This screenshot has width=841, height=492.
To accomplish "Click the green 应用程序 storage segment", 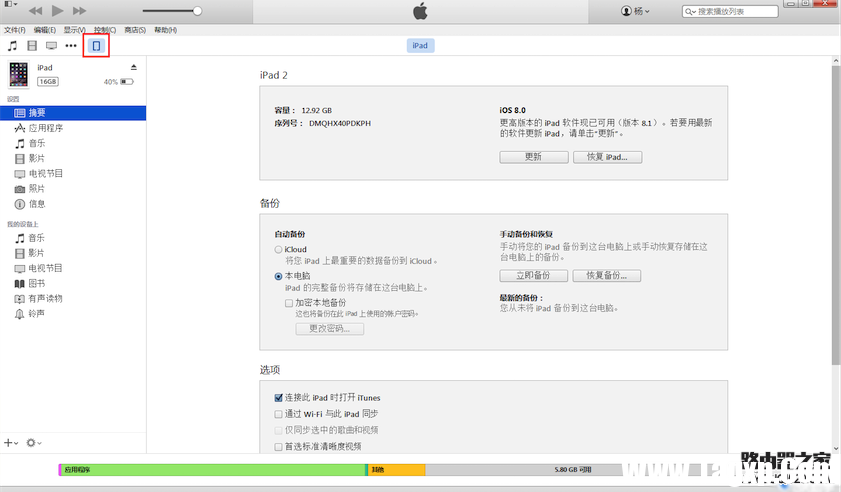I will tap(213, 469).
